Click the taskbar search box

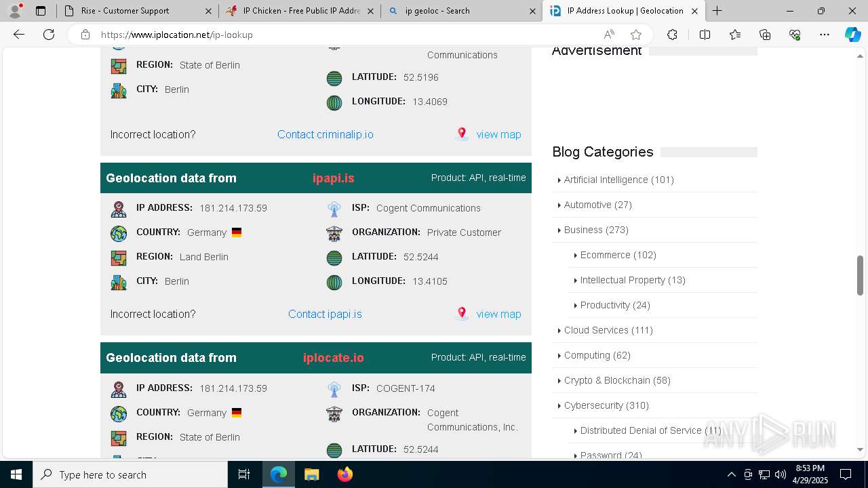click(130, 474)
